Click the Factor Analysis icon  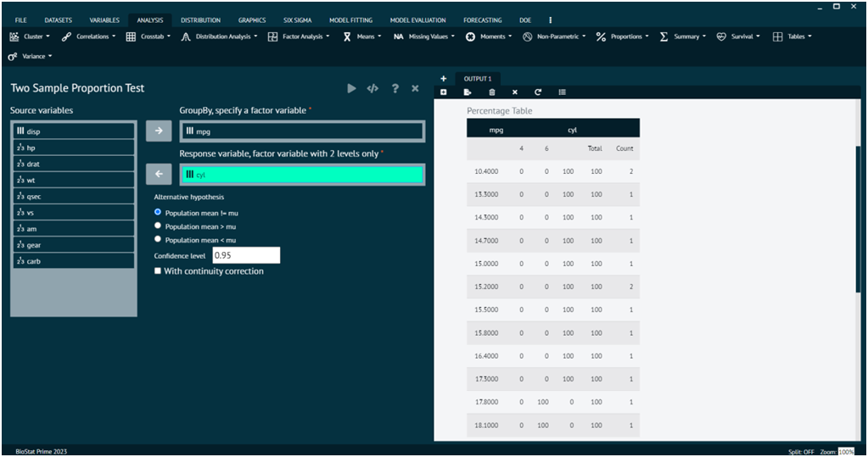272,36
